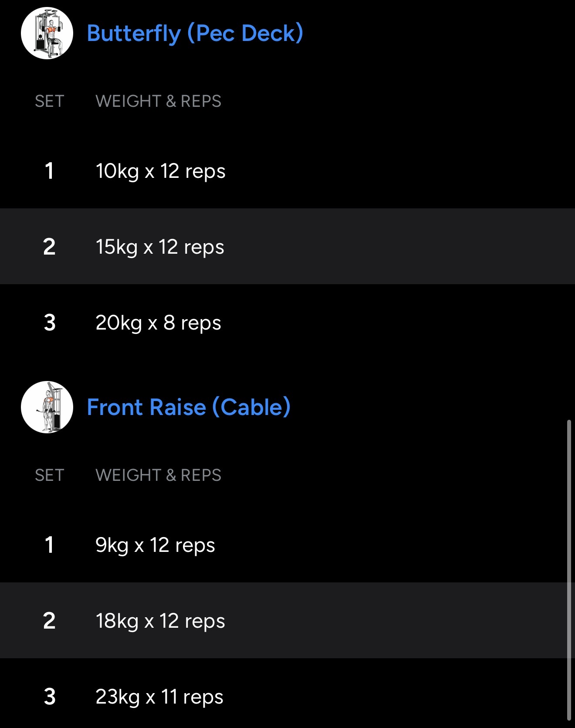Image resolution: width=575 pixels, height=728 pixels.
Task: Select the 9kg x 12 reps entry
Action: (x=155, y=545)
